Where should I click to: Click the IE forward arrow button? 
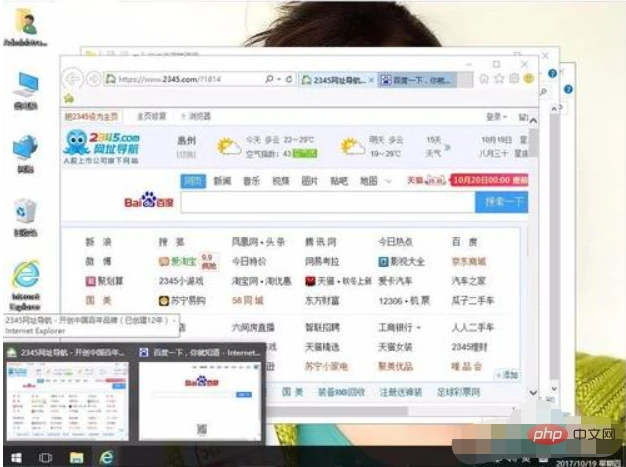[94, 79]
